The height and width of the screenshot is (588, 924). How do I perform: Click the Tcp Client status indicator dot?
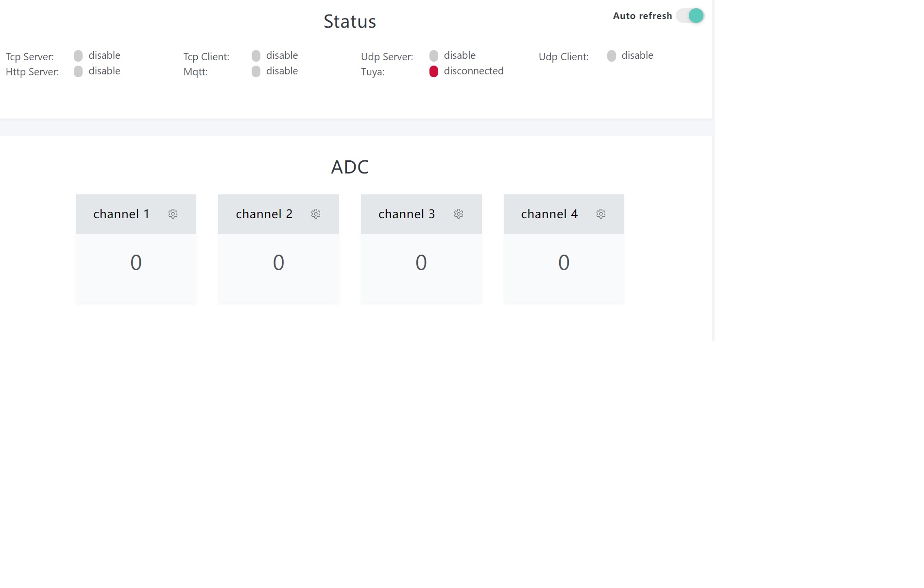tap(256, 56)
